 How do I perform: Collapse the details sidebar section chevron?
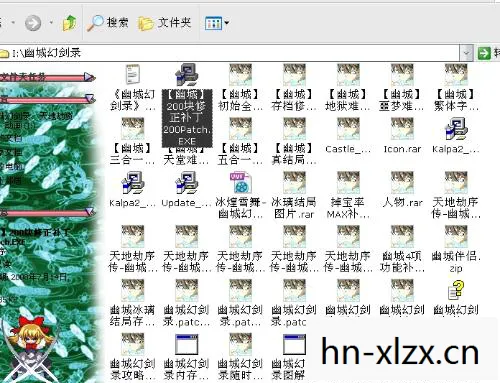(x=89, y=212)
